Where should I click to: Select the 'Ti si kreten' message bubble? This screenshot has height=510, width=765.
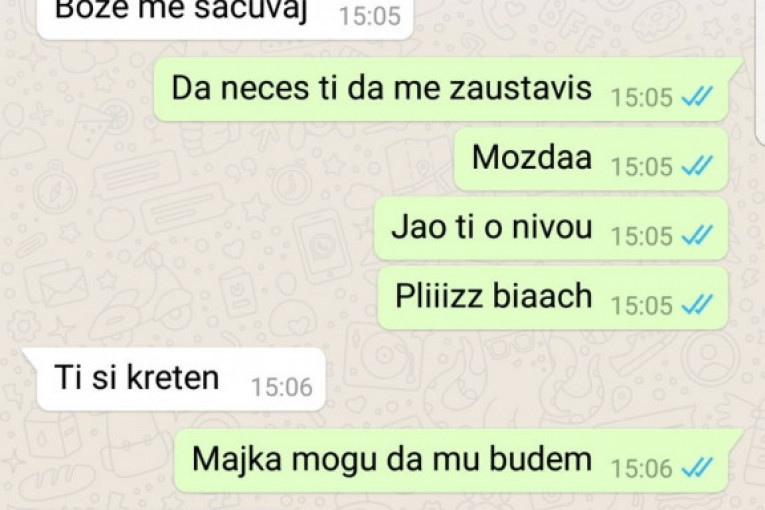tap(179, 379)
